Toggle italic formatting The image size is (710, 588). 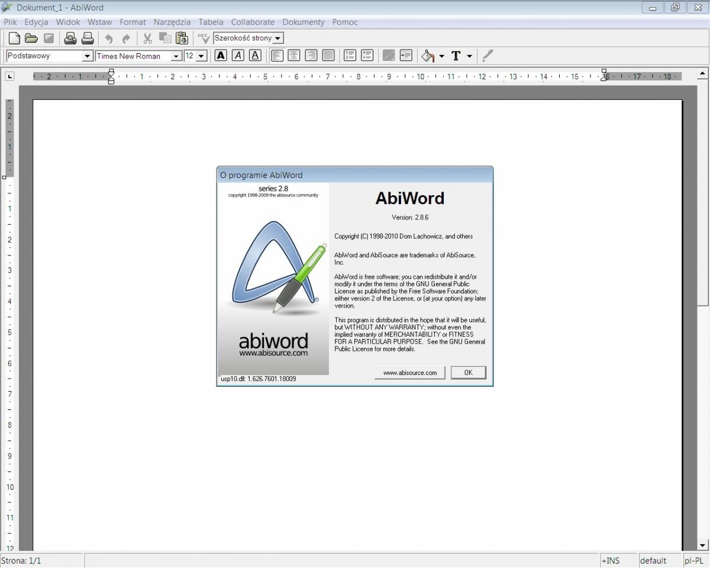pos(238,56)
